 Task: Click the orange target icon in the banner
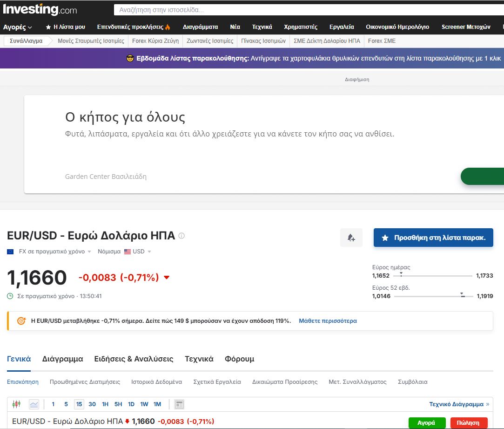tap(21, 321)
